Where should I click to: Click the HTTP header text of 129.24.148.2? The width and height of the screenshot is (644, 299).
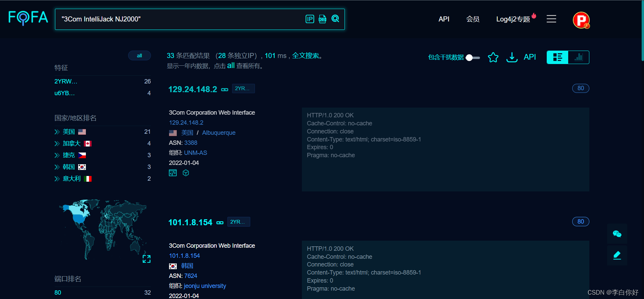[x=364, y=135]
